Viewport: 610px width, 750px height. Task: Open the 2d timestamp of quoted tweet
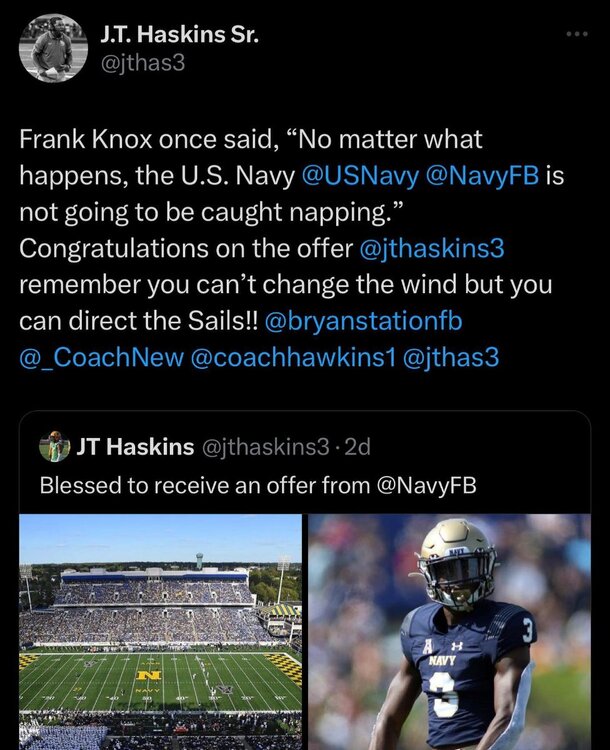point(357,447)
